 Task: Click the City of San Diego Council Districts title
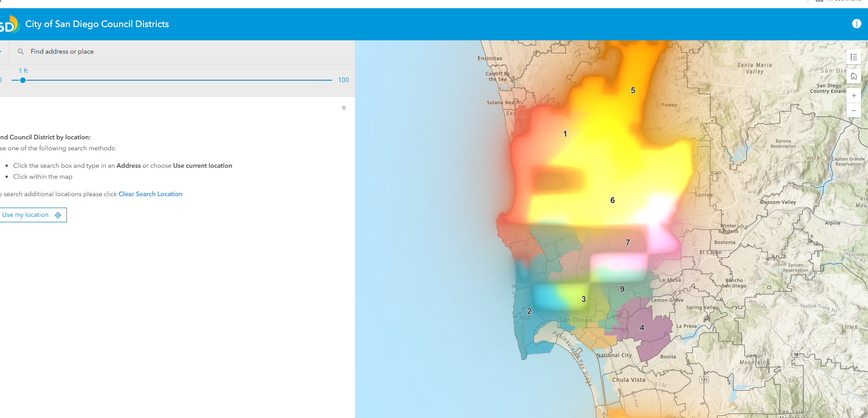98,24
